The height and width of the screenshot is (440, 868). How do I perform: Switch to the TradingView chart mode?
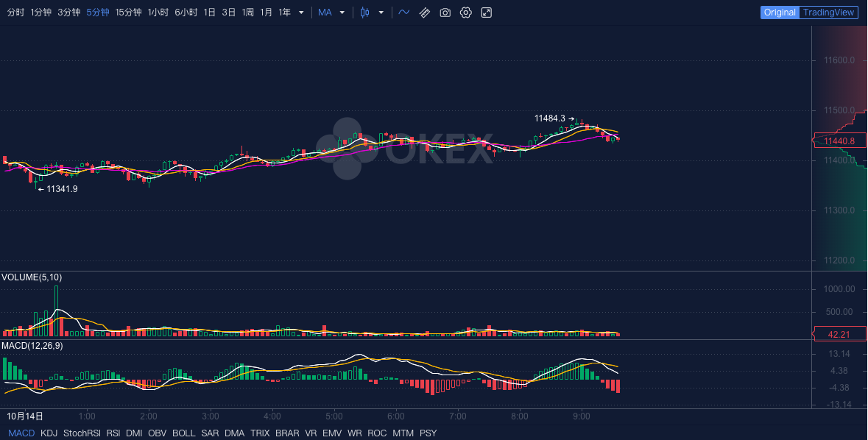(828, 13)
